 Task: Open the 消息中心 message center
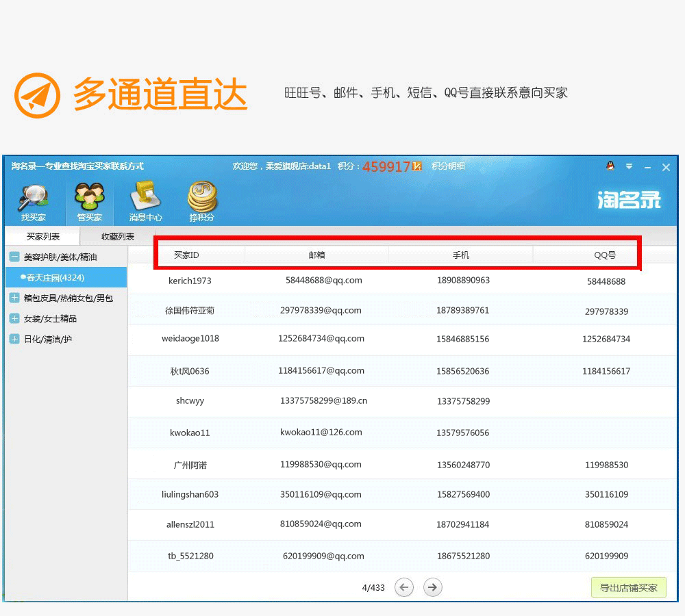(145, 202)
